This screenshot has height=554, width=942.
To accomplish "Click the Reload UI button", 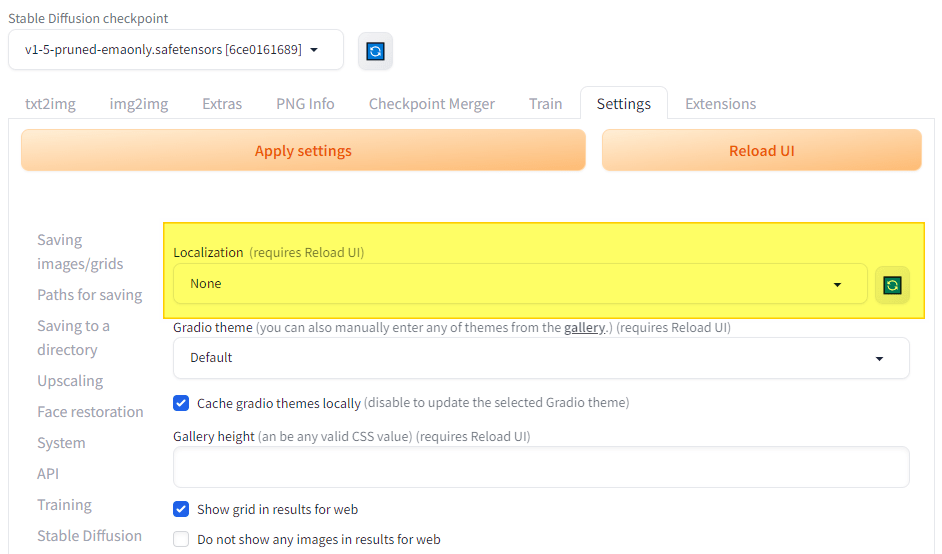I will tap(761, 151).
